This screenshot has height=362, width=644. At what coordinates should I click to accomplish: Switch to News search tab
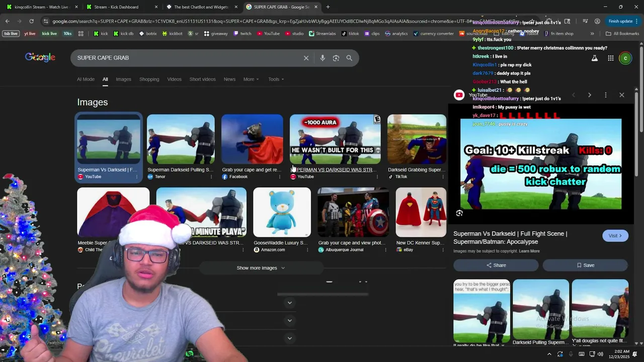[229, 79]
